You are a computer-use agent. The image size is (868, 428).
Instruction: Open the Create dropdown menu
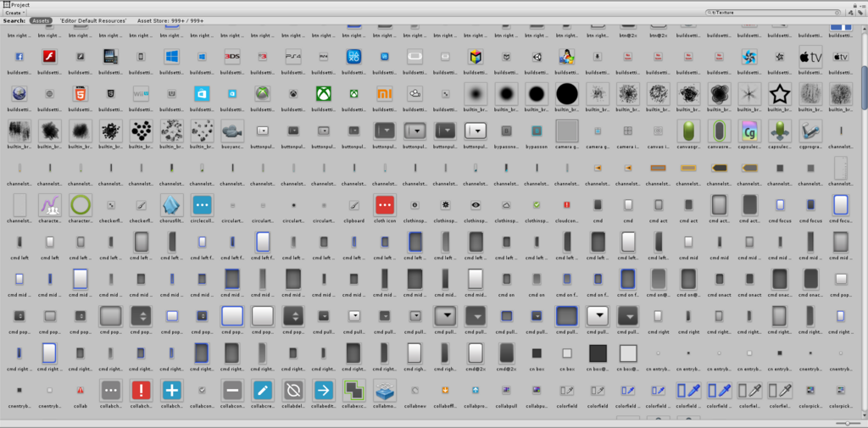pyautogui.click(x=15, y=13)
